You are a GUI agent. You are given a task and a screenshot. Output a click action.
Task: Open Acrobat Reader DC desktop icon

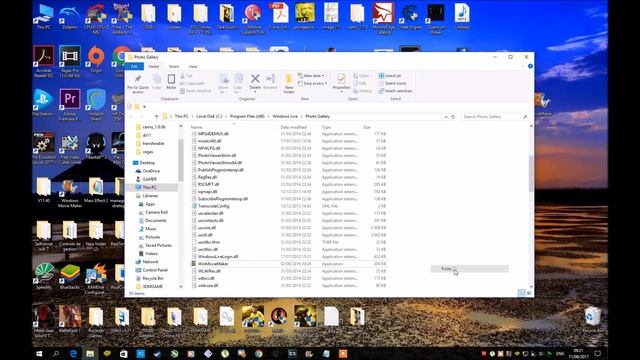[44, 61]
